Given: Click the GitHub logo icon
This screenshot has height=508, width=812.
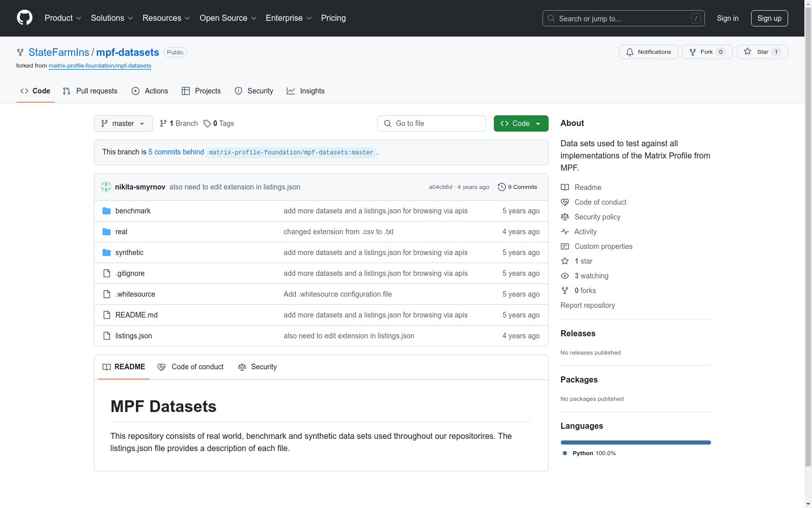Looking at the screenshot, I should tap(24, 18).
